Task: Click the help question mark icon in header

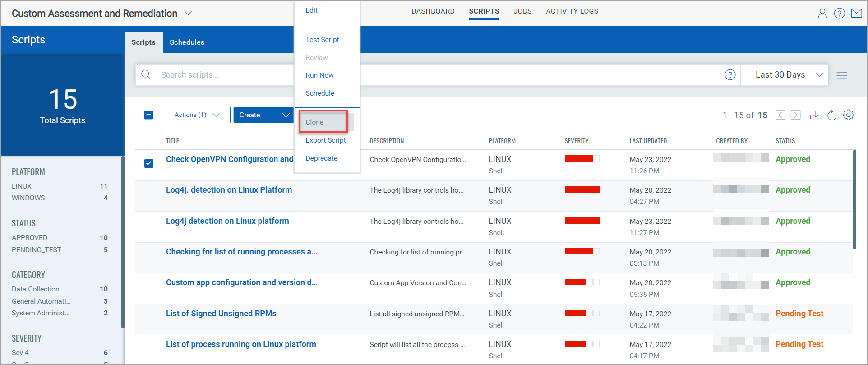Action: [839, 14]
